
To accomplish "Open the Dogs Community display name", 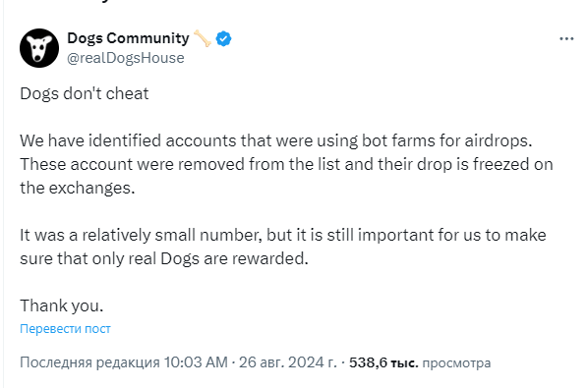I will (128, 38).
